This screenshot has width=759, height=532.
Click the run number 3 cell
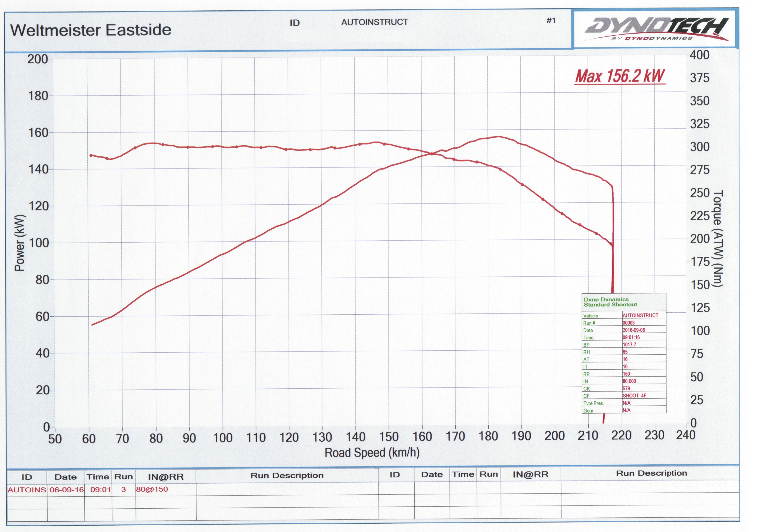click(124, 489)
